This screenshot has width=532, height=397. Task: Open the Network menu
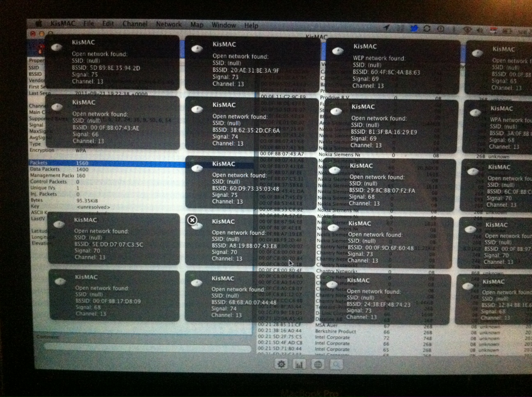(168, 25)
